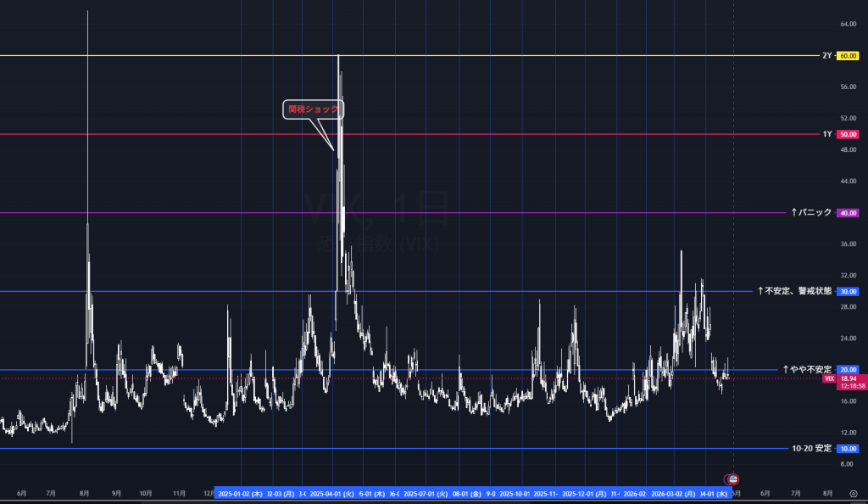Screen dimensions: 868x504
Task: Click the US flag economic event icon
Action: click(732, 479)
